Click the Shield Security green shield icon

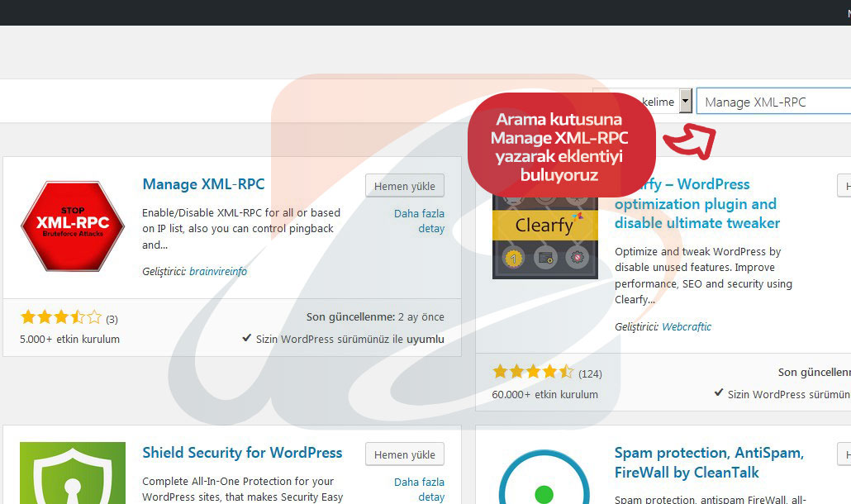(73, 473)
